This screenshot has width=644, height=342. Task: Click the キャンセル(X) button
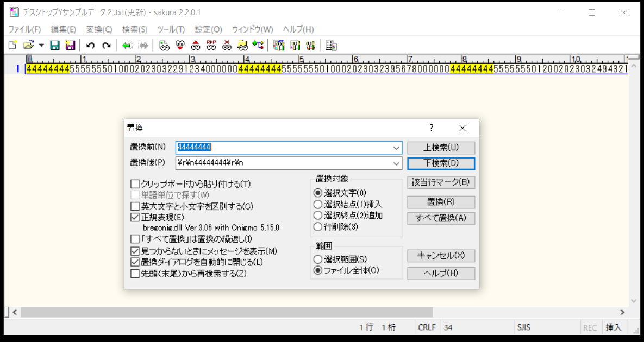pyautogui.click(x=441, y=256)
